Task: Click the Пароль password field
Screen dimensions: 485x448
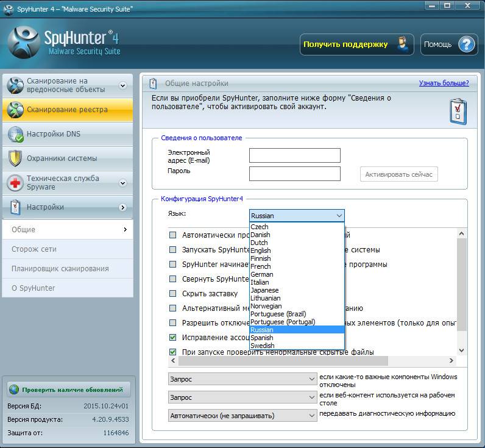Action: 295,174
